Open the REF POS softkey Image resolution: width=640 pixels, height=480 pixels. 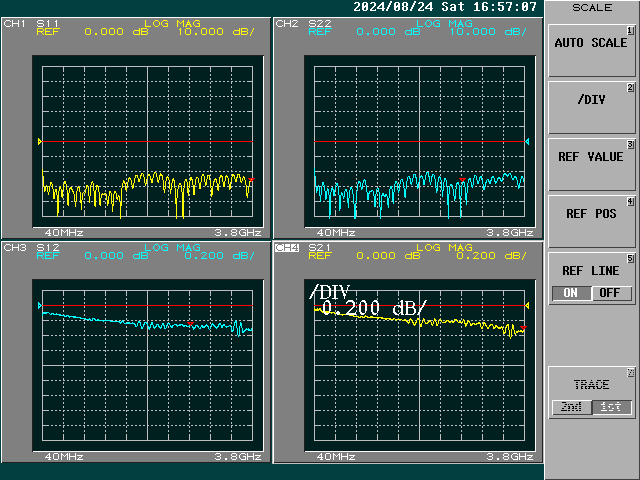(x=592, y=213)
